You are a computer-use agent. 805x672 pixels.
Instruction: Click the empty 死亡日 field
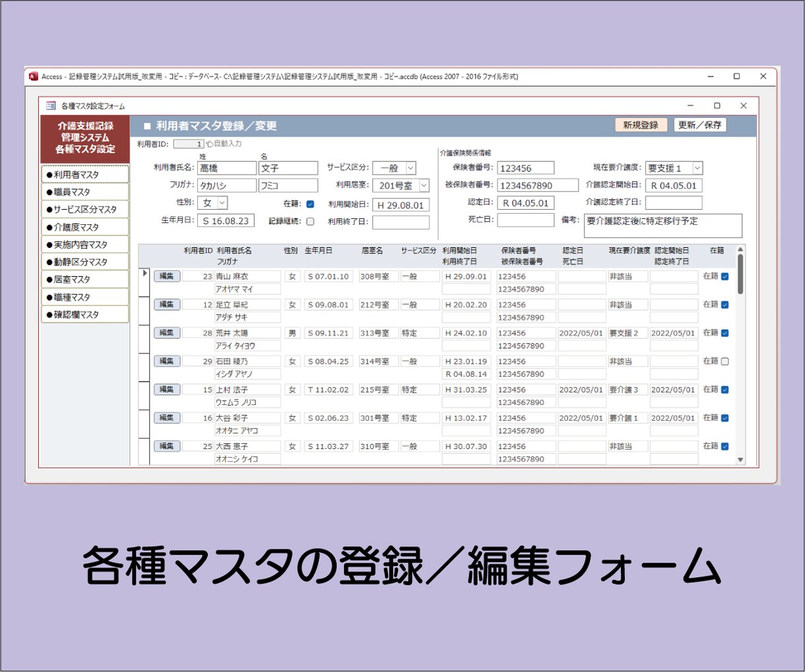pos(526,220)
